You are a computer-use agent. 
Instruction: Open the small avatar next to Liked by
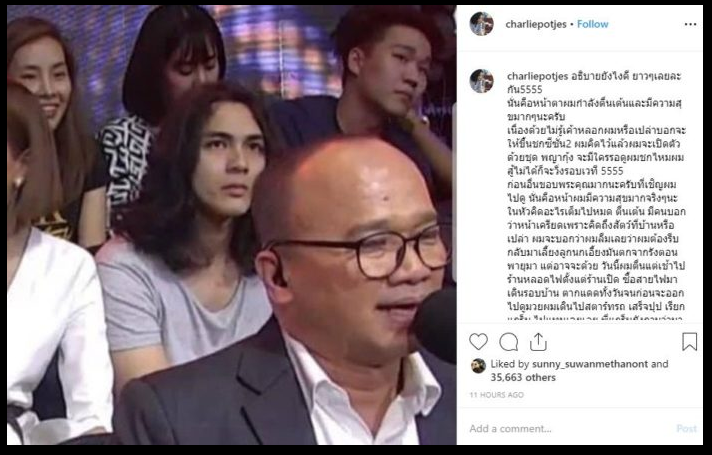[x=478, y=366]
